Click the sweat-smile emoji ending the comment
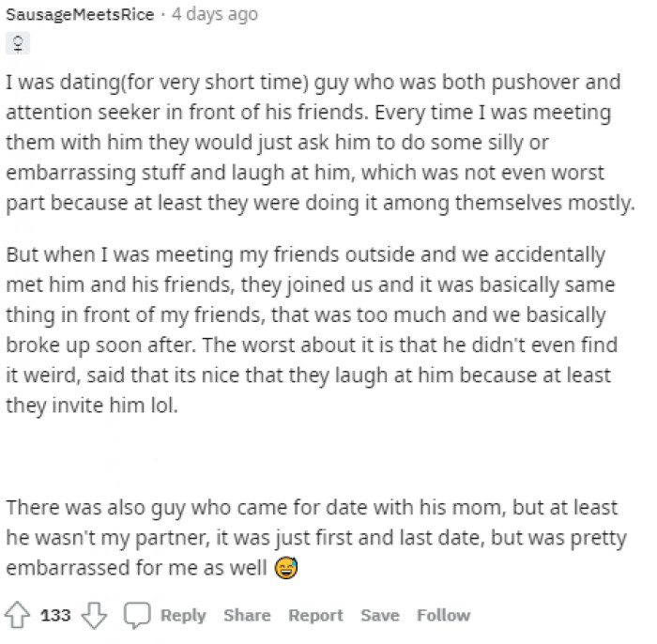The height and width of the screenshot is (644, 657). [284, 569]
